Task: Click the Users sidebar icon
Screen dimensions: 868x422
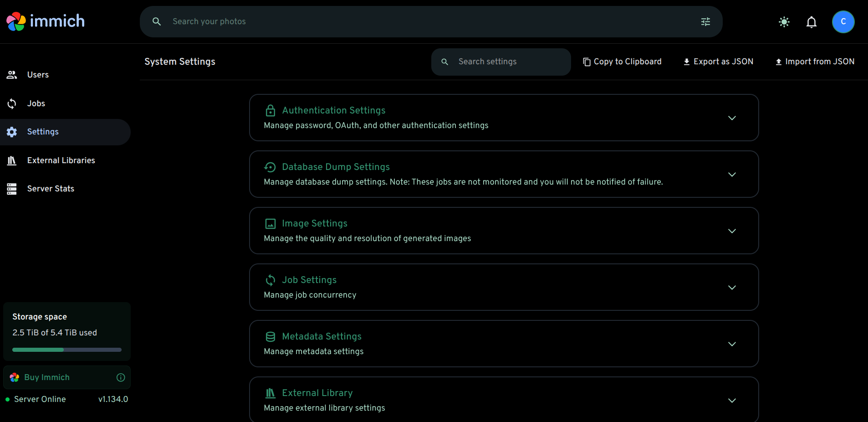Action: pyautogui.click(x=12, y=75)
